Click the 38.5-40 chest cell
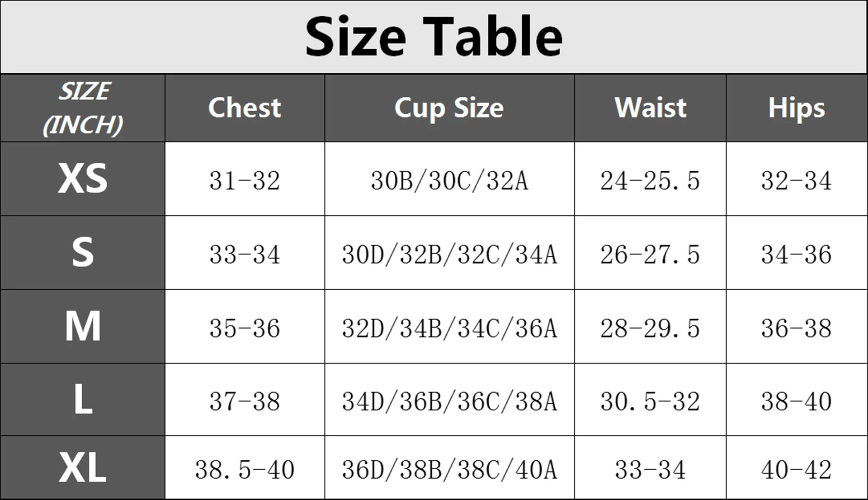The image size is (868, 500). [245, 469]
